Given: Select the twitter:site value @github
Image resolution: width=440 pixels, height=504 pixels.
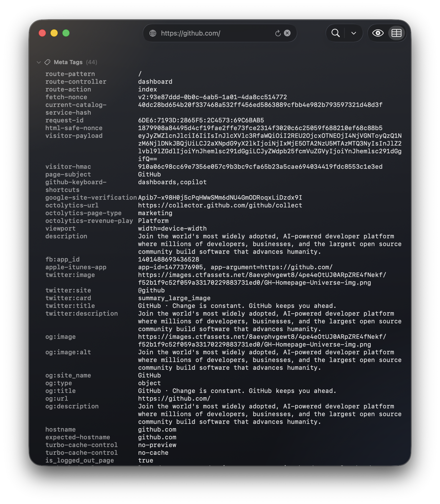Looking at the screenshot, I should pyautogui.click(x=151, y=290).
